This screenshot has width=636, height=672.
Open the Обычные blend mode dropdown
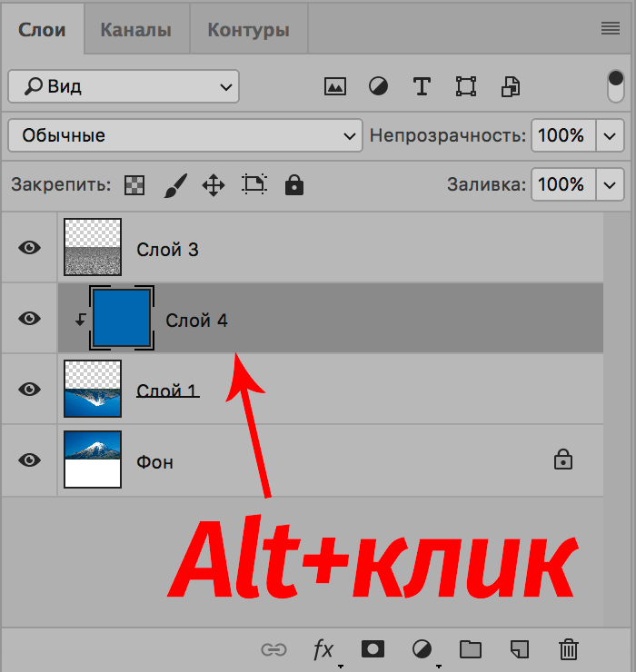(x=184, y=136)
